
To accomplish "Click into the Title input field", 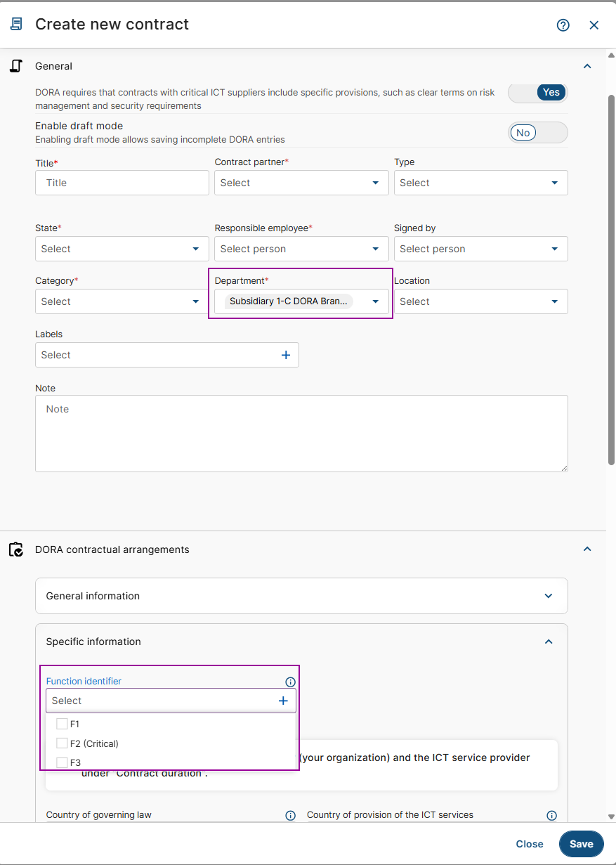I will [122, 183].
